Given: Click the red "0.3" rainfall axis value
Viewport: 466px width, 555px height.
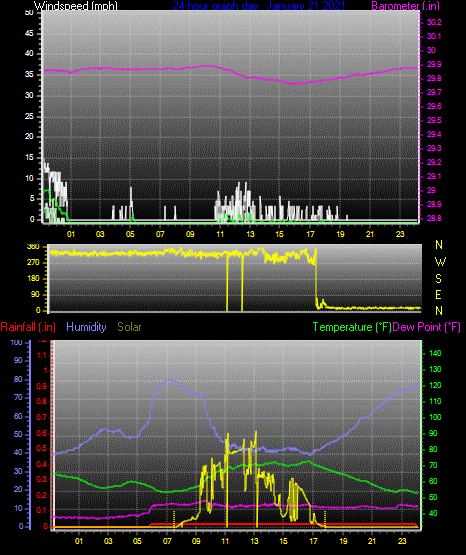Looking at the screenshot, I should 42,479.
